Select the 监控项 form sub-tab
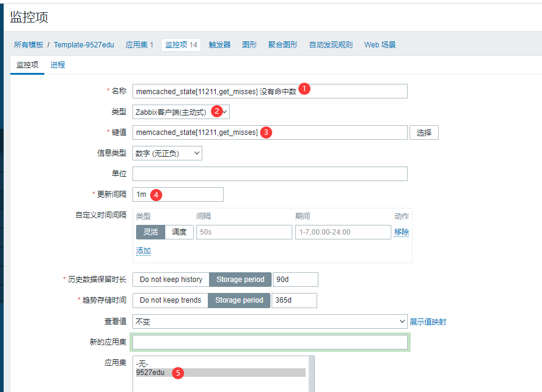 (x=27, y=65)
